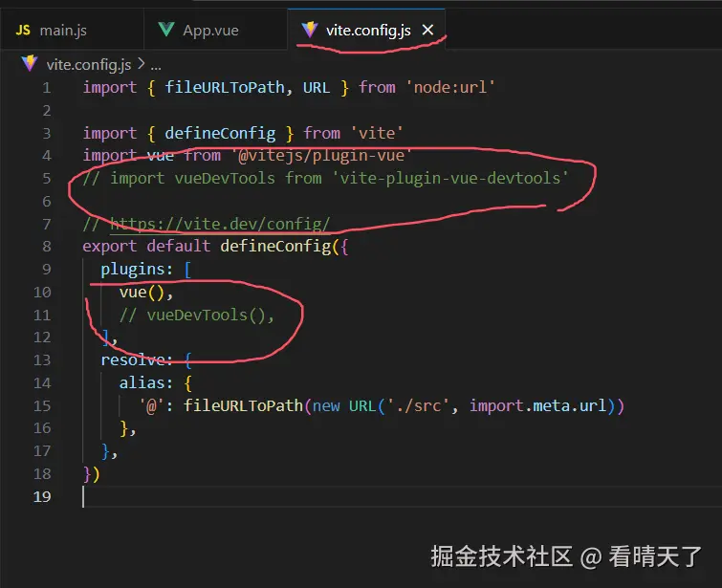This screenshot has height=588, width=722.
Task: Click 'export' keyword on line 8
Action: (110, 247)
